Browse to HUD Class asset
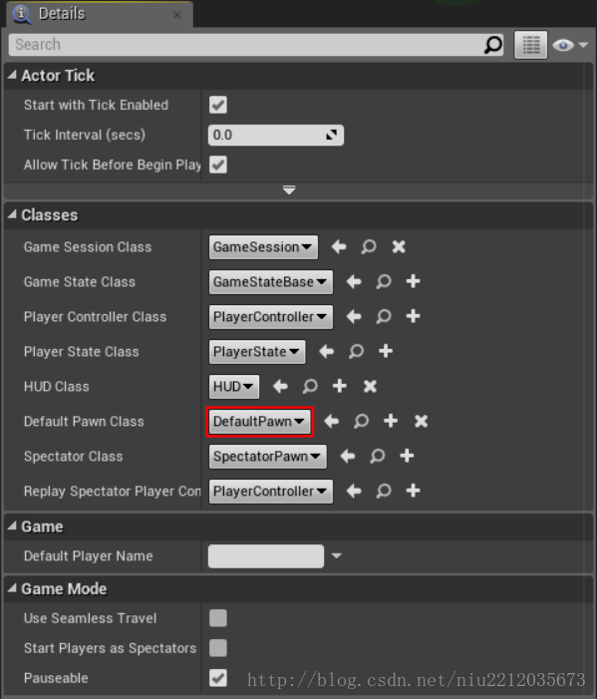This screenshot has height=700, width=597. point(310,386)
